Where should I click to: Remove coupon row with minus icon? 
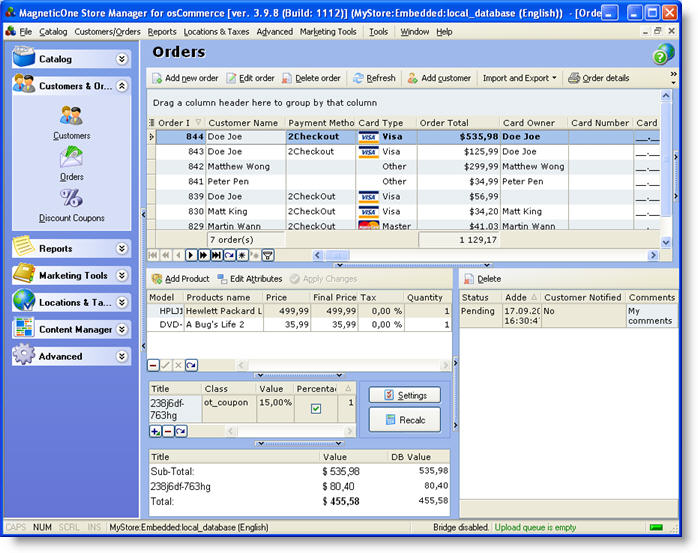tap(168, 431)
